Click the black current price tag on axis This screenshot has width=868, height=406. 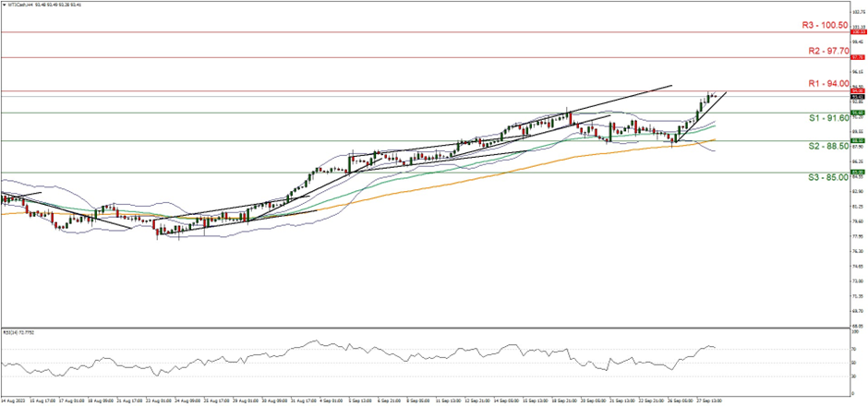pos(858,96)
